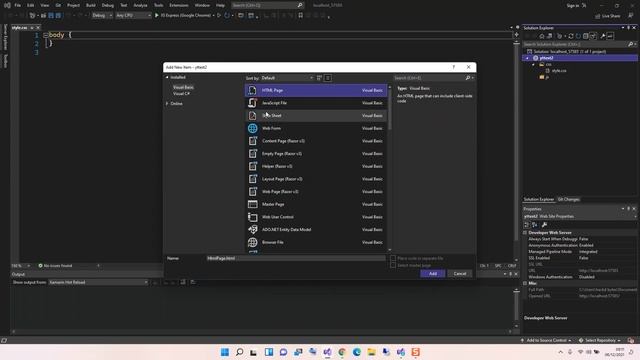
Task: Select the Style Sheet template
Action: click(x=316, y=116)
